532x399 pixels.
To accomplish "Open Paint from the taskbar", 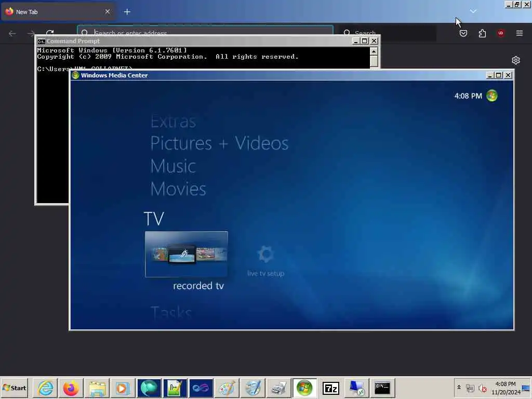I will click(x=227, y=388).
